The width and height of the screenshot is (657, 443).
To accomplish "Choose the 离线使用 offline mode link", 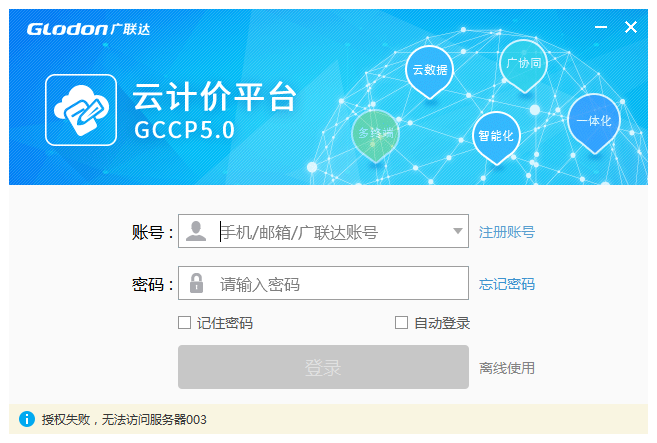I will (x=507, y=368).
